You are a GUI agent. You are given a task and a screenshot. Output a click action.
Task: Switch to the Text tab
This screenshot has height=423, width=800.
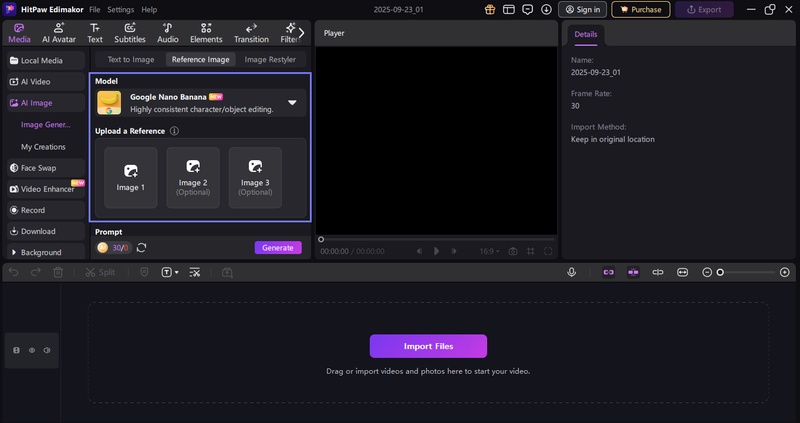(95, 33)
